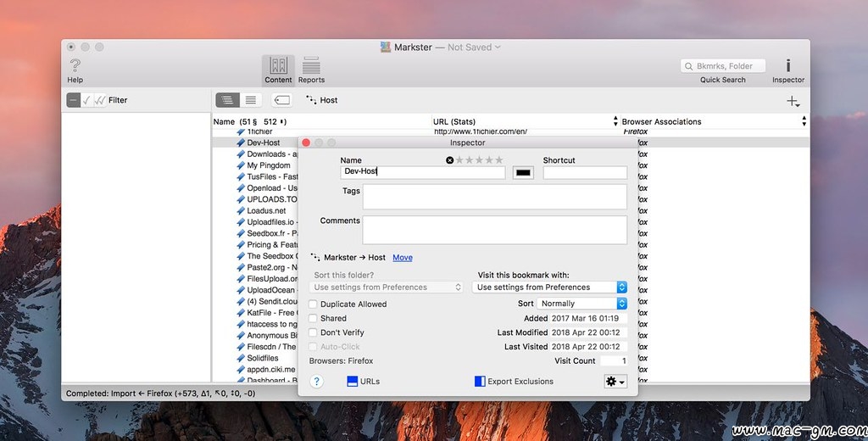Open the Inspector toolbar icon
This screenshot has height=441, width=868.
coord(788,70)
